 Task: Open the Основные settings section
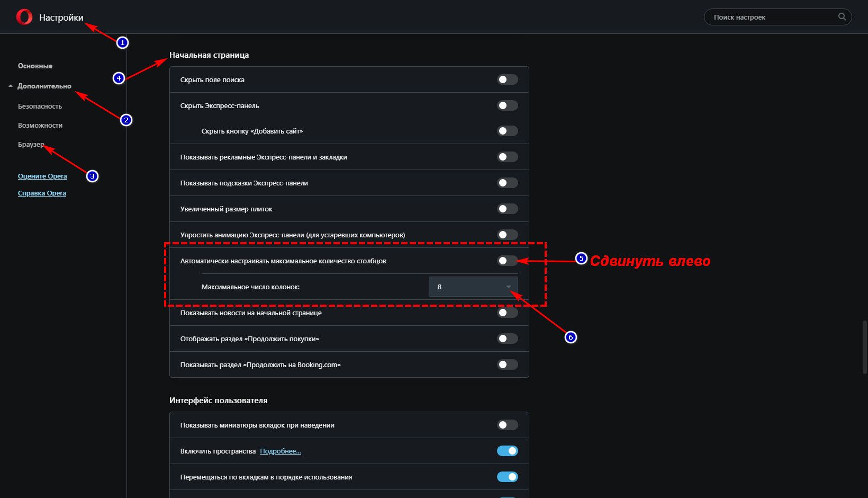35,66
